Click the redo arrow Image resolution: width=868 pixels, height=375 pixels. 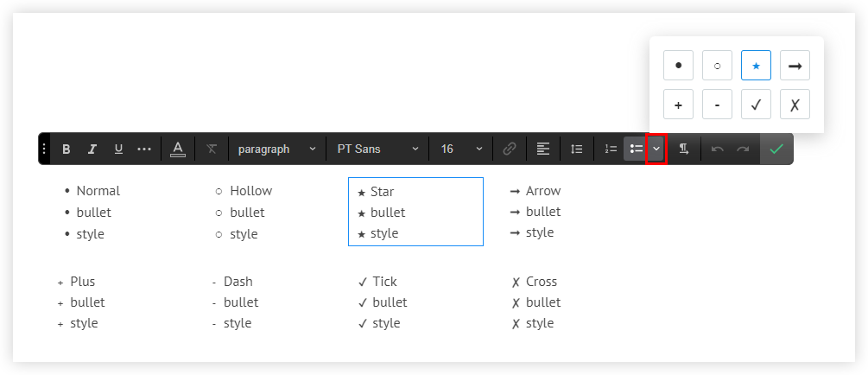tap(743, 149)
